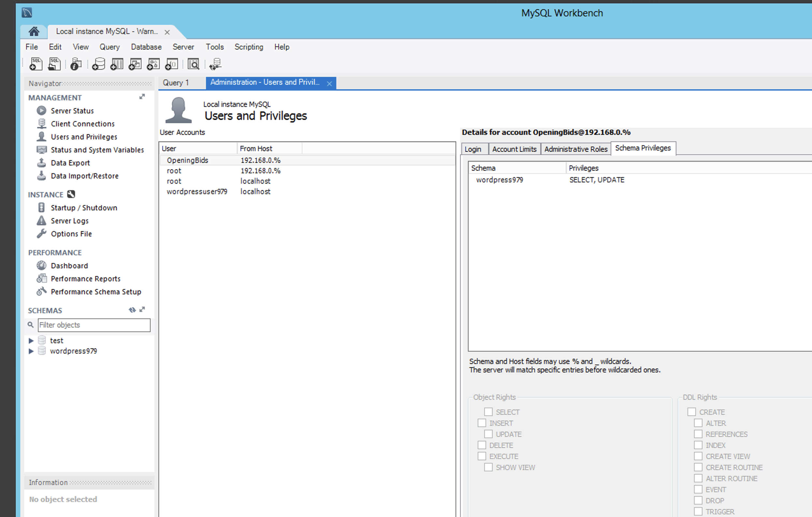This screenshot has height=517, width=812.
Task: Create a new SQL tab icon
Action: (36, 64)
